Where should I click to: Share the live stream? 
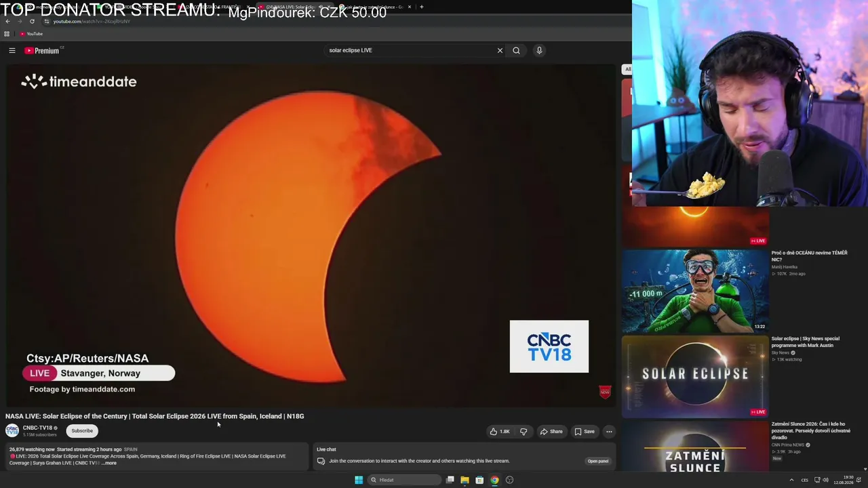(551, 431)
